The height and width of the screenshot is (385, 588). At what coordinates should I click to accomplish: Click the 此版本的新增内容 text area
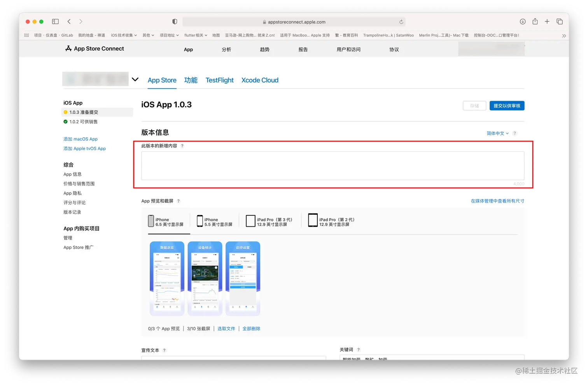[332, 166]
